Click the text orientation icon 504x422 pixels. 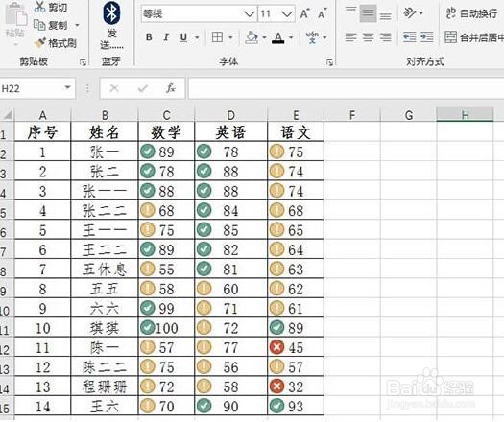coord(410,13)
